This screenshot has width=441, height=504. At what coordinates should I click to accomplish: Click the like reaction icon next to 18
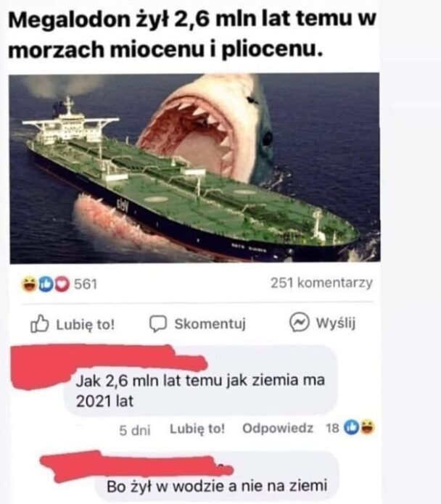350,428
